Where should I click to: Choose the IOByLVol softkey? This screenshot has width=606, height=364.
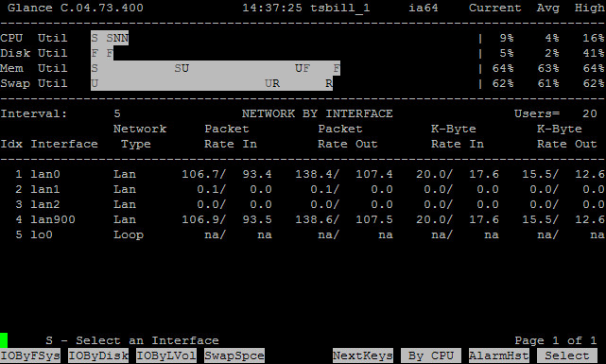coord(166,355)
